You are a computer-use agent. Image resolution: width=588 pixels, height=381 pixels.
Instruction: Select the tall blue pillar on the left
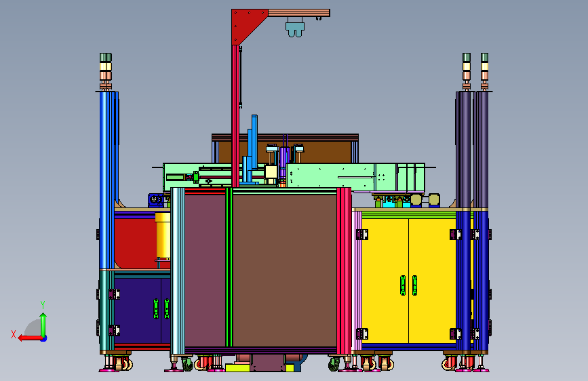tap(106, 180)
